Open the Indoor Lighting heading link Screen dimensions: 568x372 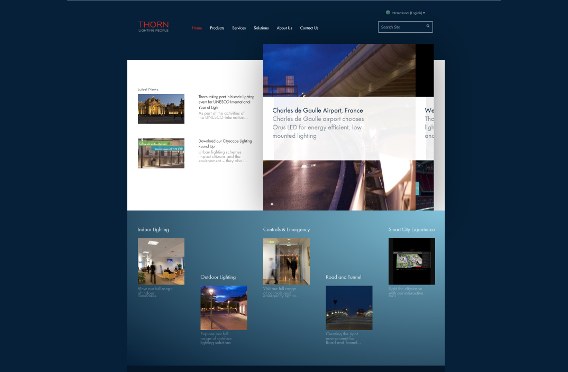[x=153, y=230]
